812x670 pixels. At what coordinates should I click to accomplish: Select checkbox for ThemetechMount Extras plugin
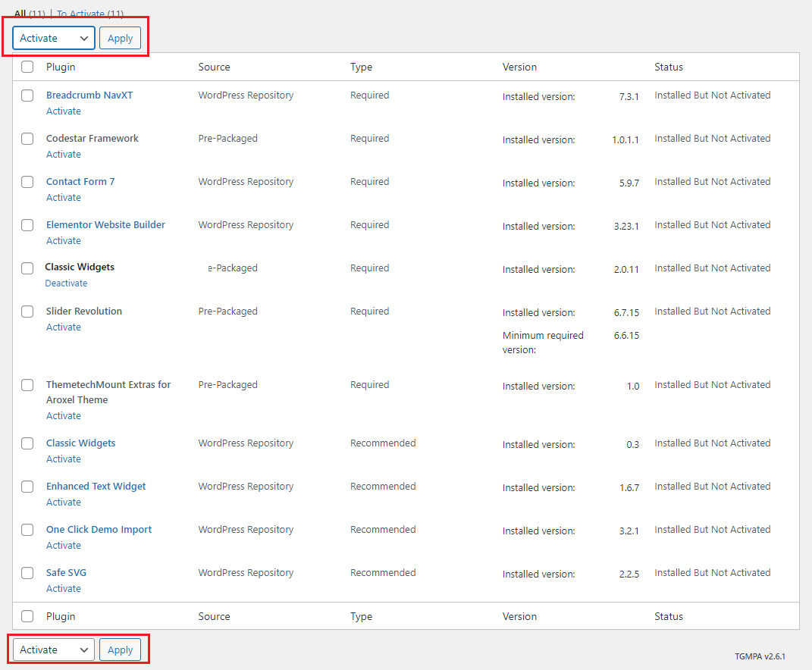tap(27, 385)
